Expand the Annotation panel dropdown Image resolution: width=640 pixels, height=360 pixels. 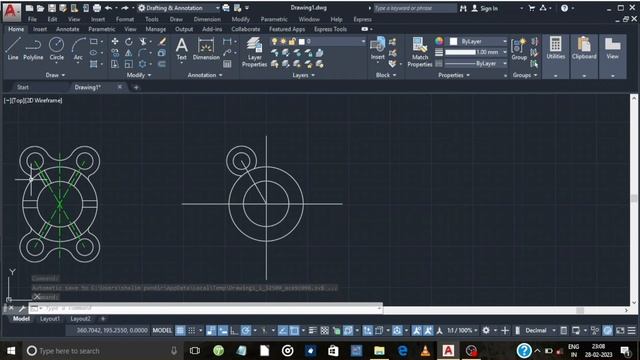pyautogui.click(x=205, y=75)
